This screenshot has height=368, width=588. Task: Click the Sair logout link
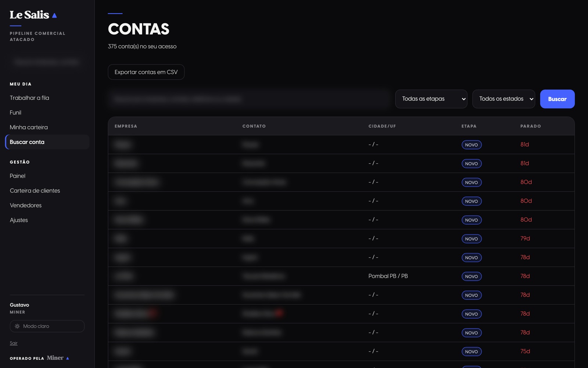pyautogui.click(x=14, y=343)
